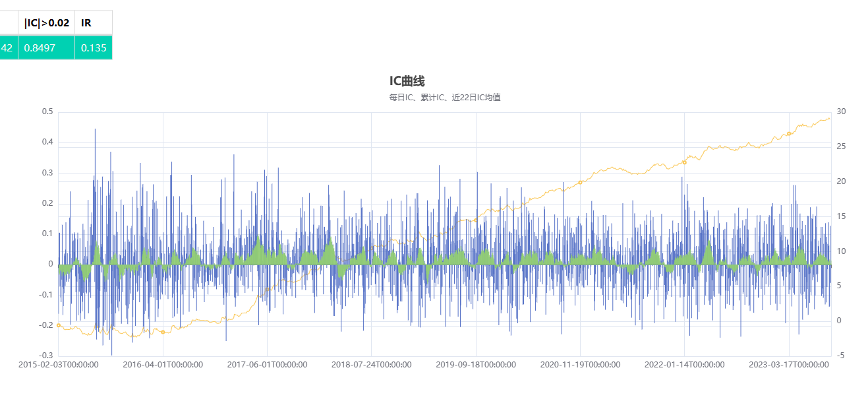Click the |IC|>0.02 column header
Viewport: 868px width, 409px height.
point(46,23)
